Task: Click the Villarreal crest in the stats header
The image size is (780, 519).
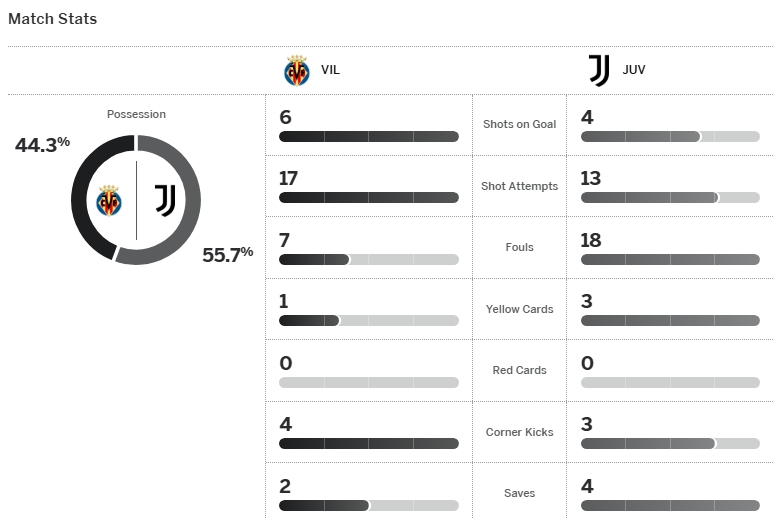Action: click(297, 71)
